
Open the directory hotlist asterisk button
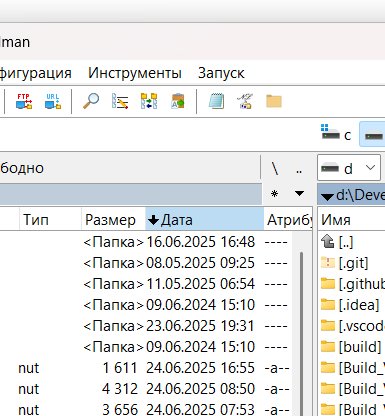tap(274, 194)
